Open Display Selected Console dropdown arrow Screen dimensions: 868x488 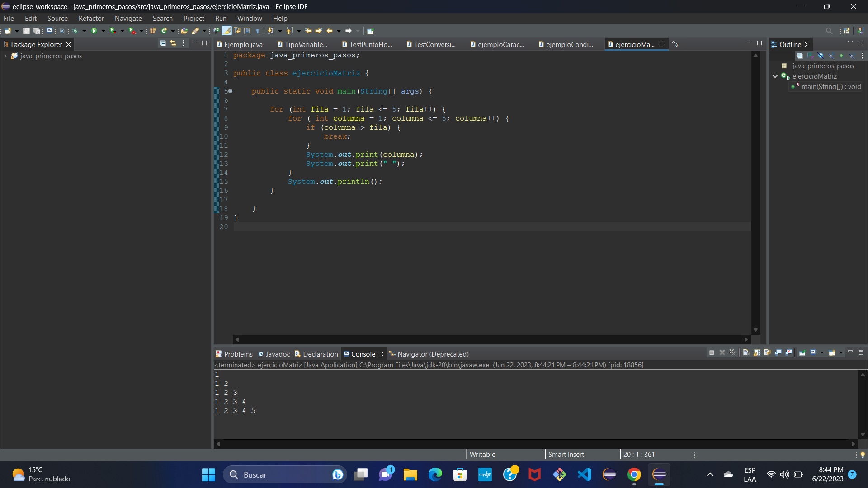click(822, 352)
